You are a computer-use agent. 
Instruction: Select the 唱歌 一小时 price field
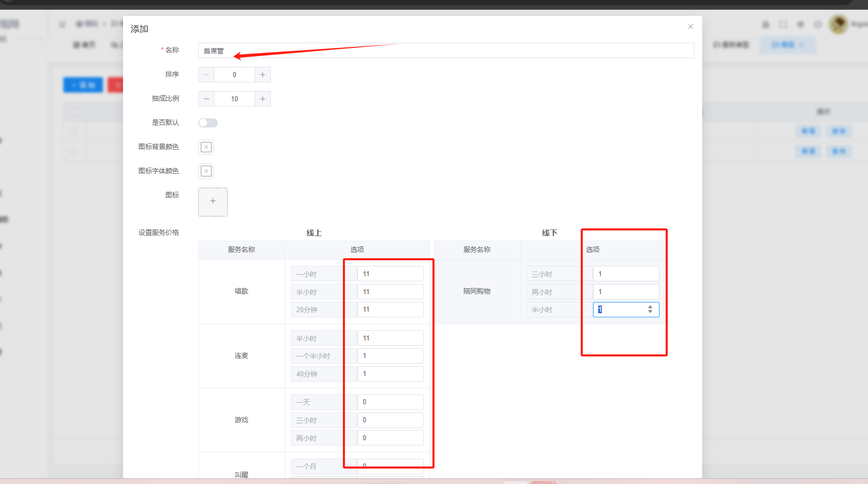click(x=390, y=274)
